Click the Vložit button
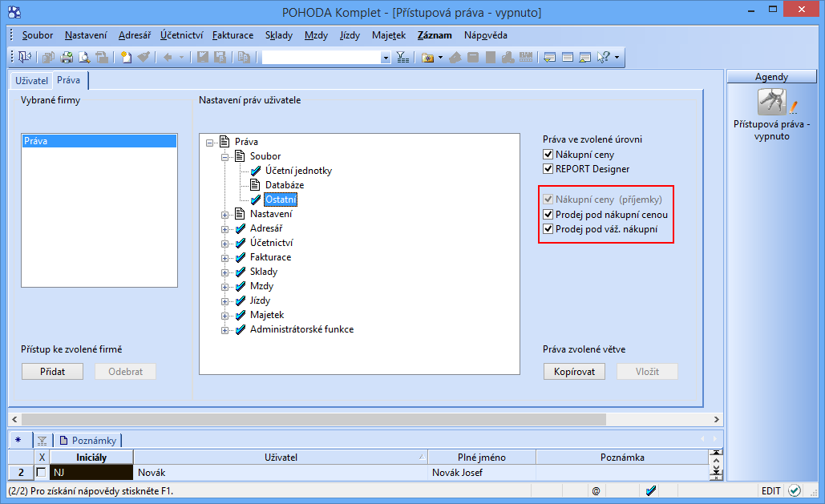This screenshot has height=504, width=825. (x=647, y=372)
